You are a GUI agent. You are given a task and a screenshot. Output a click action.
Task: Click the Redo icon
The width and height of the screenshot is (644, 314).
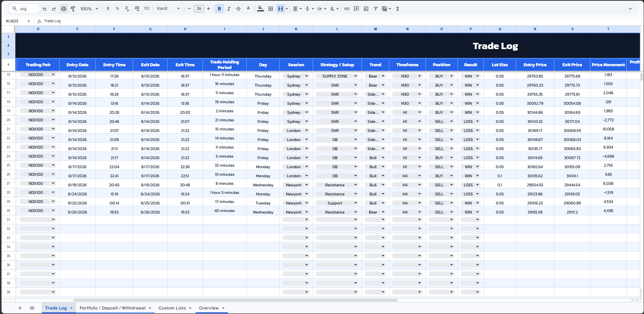coord(54,9)
